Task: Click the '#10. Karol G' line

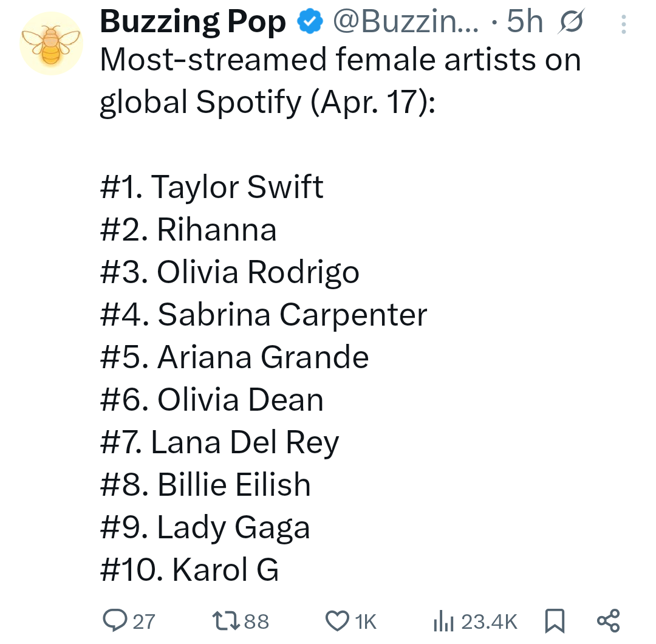Action: tap(190, 569)
